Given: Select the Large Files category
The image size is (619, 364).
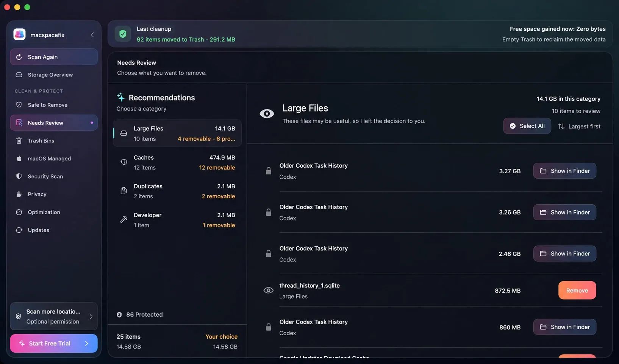Looking at the screenshot, I should (177, 133).
